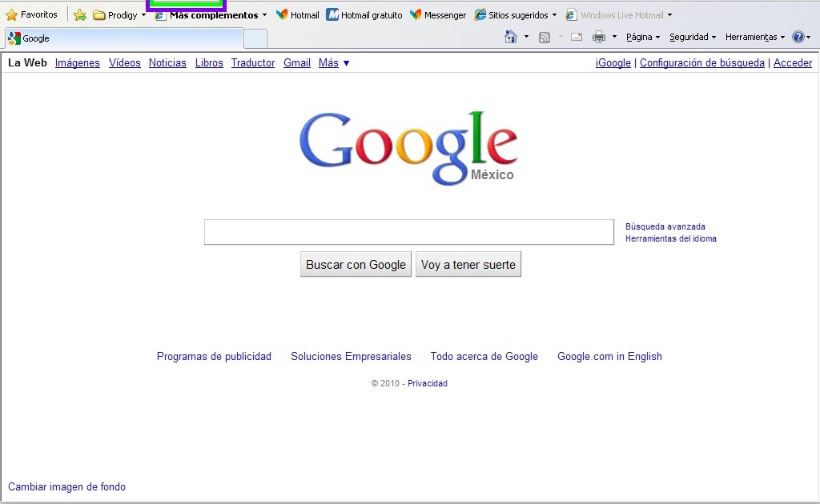Select the Google browser tab
Viewport: 820px width, 504px height.
pos(124,38)
